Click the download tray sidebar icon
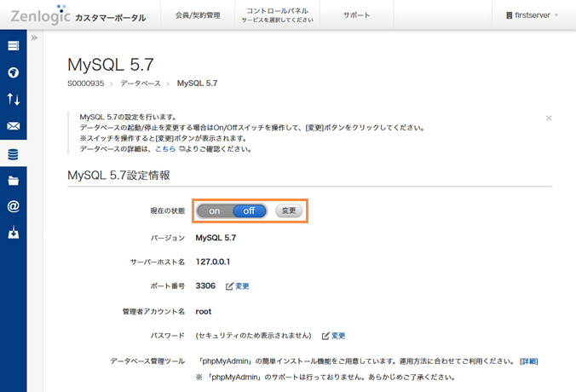The image size is (576, 392). (13, 233)
